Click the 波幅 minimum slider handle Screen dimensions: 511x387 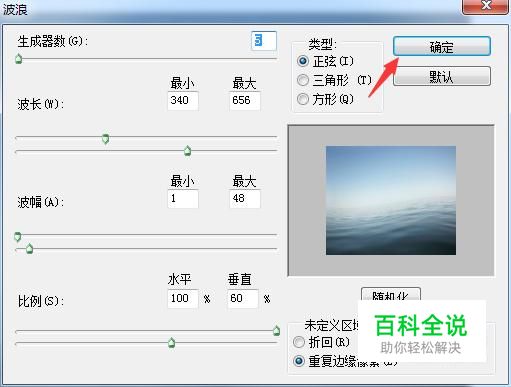click(18, 237)
